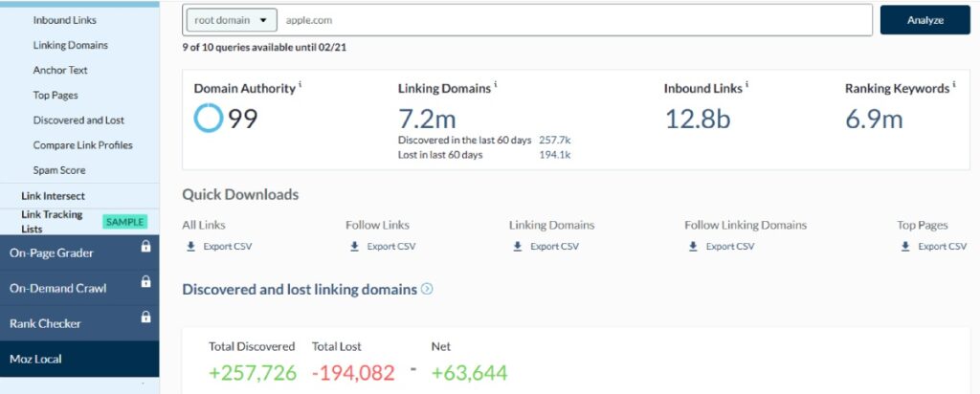Click the Total Lost value -194,082
Image resolution: width=980 pixels, height=394 pixels.
click(x=353, y=373)
